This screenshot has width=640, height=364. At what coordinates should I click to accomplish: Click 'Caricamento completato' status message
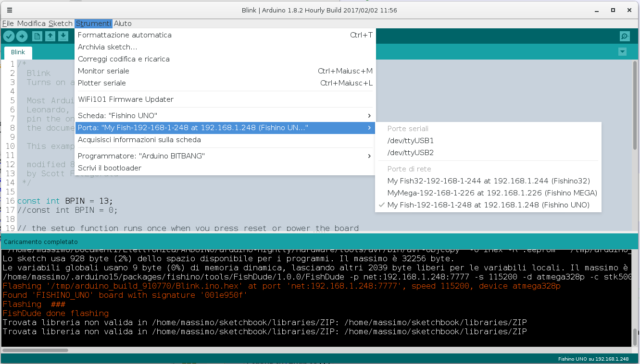(x=41, y=242)
